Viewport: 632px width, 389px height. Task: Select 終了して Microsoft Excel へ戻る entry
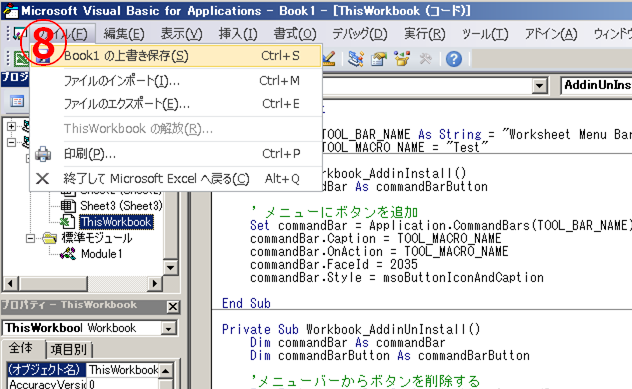coord(176,179)
